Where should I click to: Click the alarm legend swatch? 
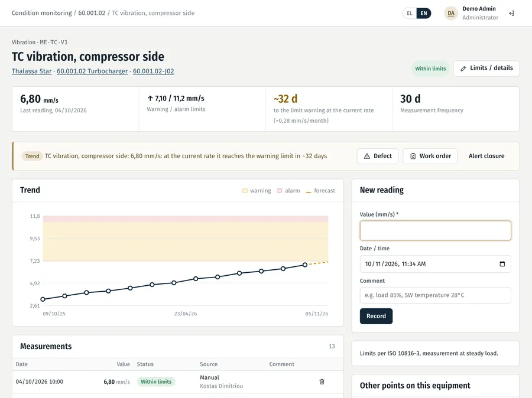click(x=279, y=191)
